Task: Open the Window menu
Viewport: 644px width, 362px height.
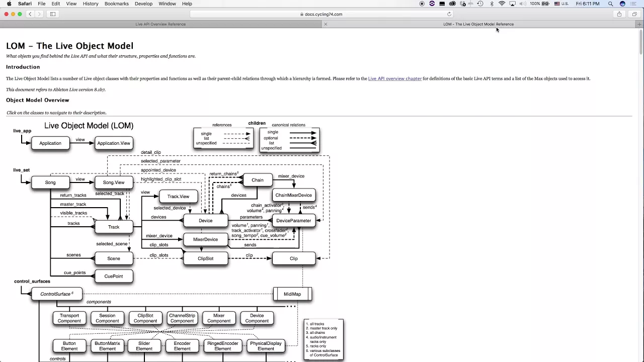Action: (168, 4)
